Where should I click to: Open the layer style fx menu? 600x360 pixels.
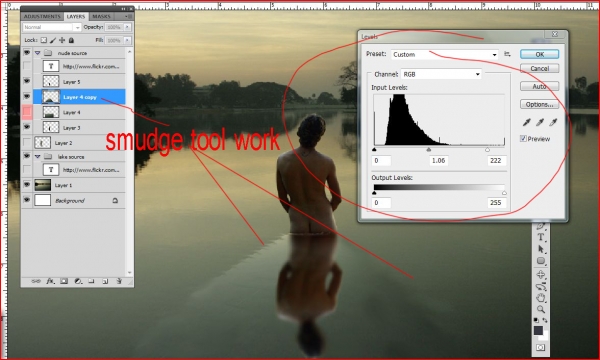coord(50,281)
